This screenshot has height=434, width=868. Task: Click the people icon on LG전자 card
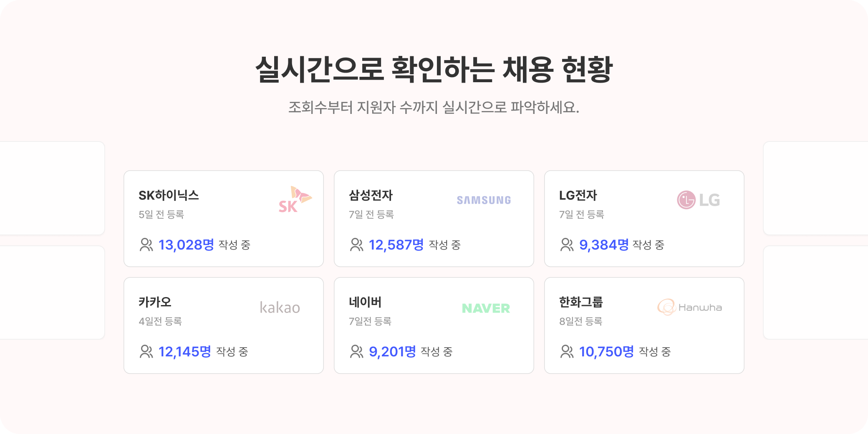click(567, 245)
